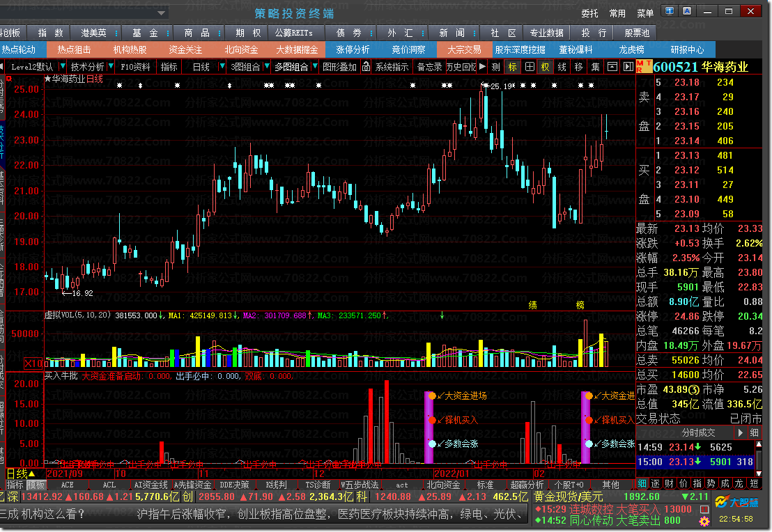Open the 常用 menu
The image size is (772, 532).
(x=617, y=13)
